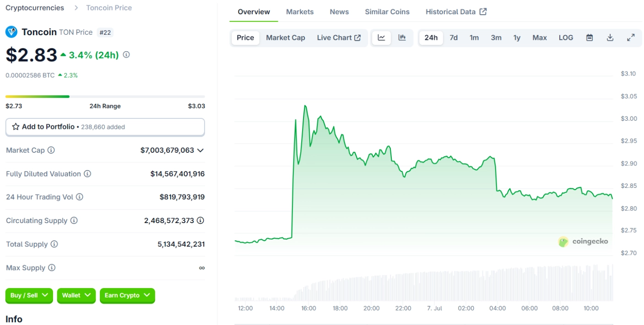Expand the Market Cap value chevron

pyautogui.click(x=200, y=150)
